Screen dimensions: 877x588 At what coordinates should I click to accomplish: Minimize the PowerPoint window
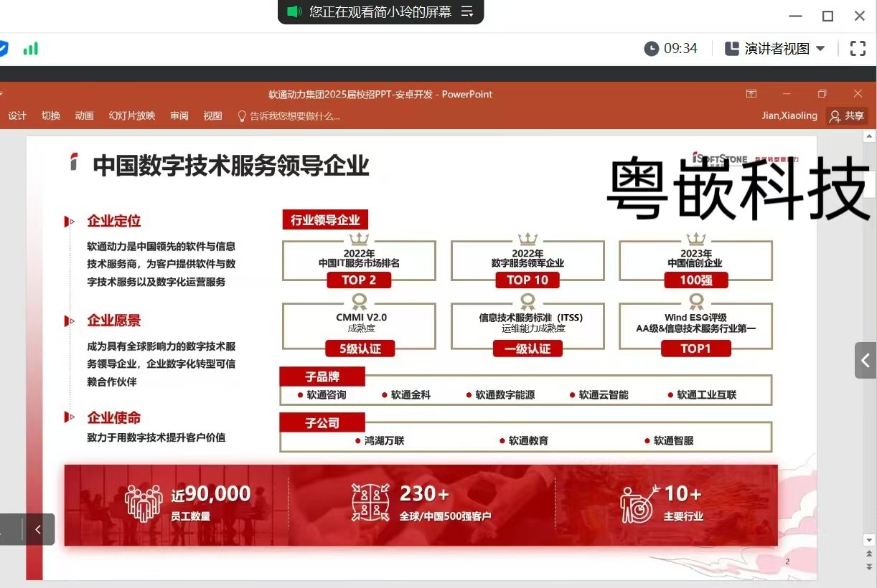(x=787, y=94)
